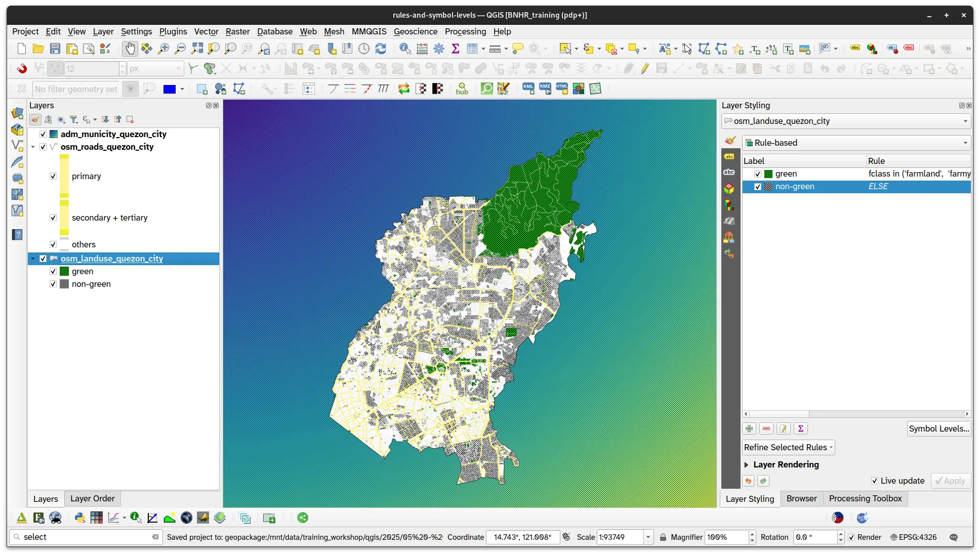980x555 pixels.
Task: Click the remove rule minus button
Action: (766, 429)
